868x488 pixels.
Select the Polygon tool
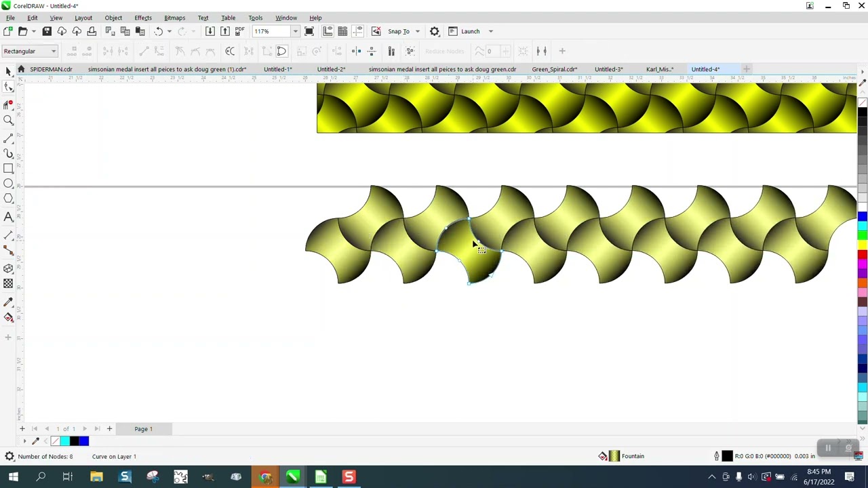(8, 199)
